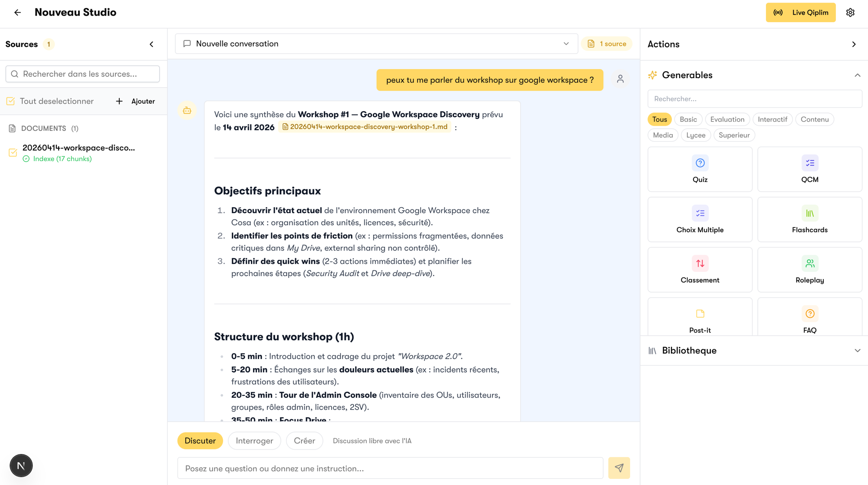This screenshot has width=868, height=485.
Task: Switch to the Interroger mode
Action: [x=254, y=441]
